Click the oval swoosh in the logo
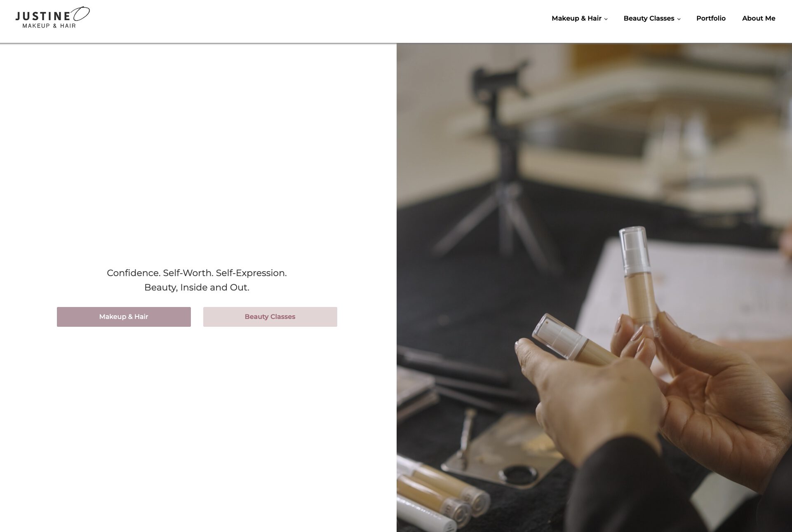The height and width of the screenshot is (532, 792). (x=81, y=14)
